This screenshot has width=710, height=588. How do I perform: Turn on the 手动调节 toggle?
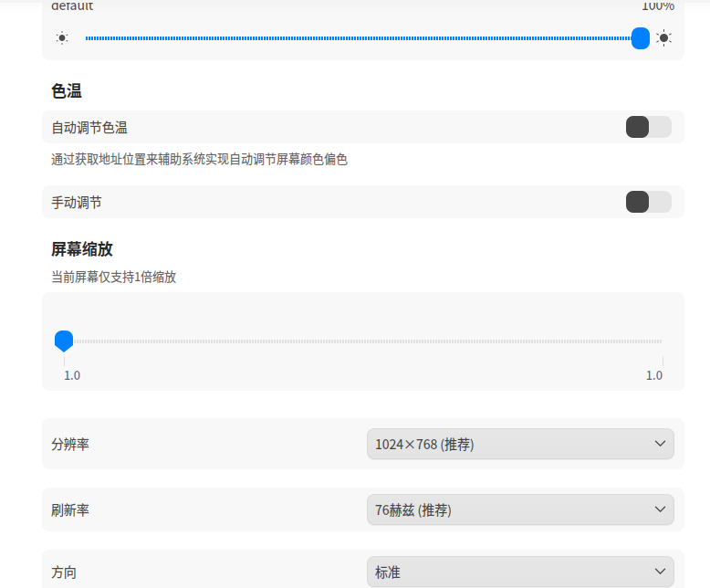coord(649,202)
